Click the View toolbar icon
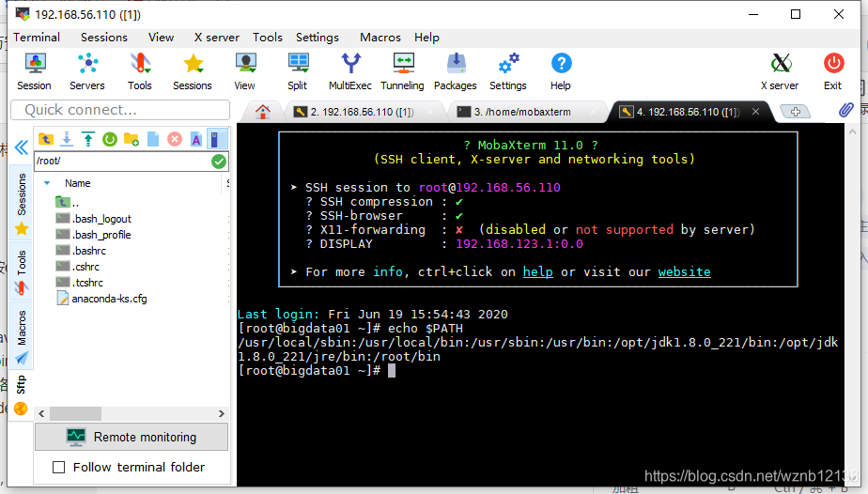868x494 pixels. click(x=244, y=70)
